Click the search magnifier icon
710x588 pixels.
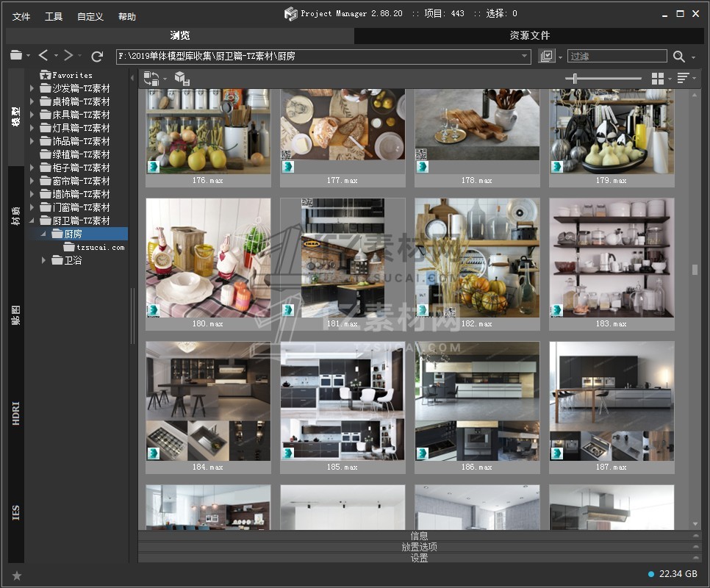678,57
